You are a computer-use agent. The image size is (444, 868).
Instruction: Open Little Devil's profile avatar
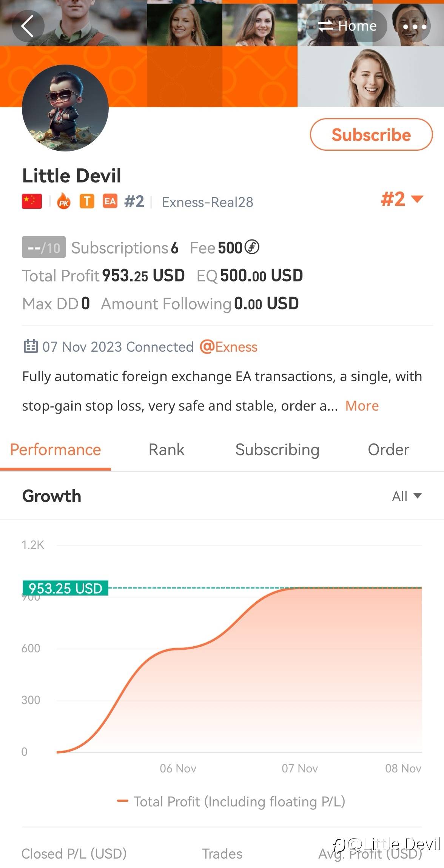tap(65, 108)
